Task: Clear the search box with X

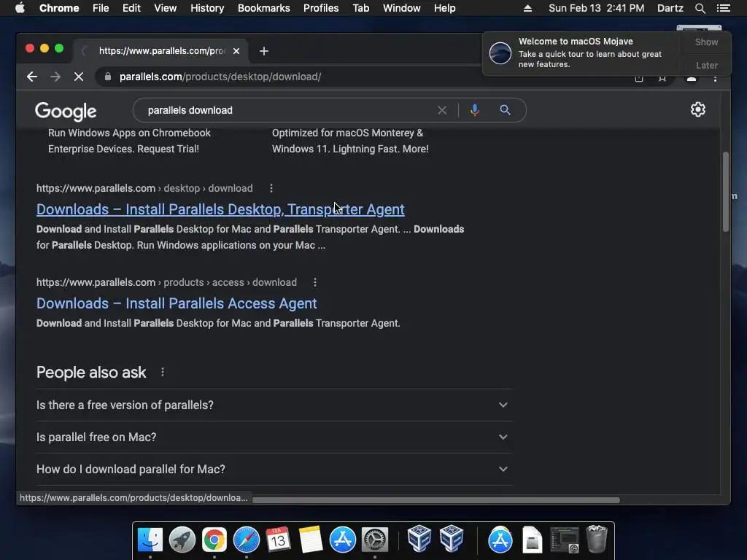Action: [442, 111]
